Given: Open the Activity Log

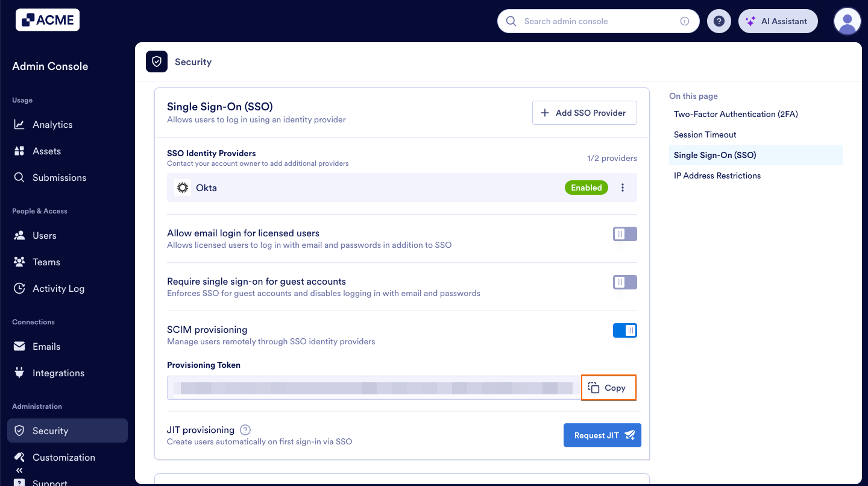Looking at the screenshot, I should 58,288.
